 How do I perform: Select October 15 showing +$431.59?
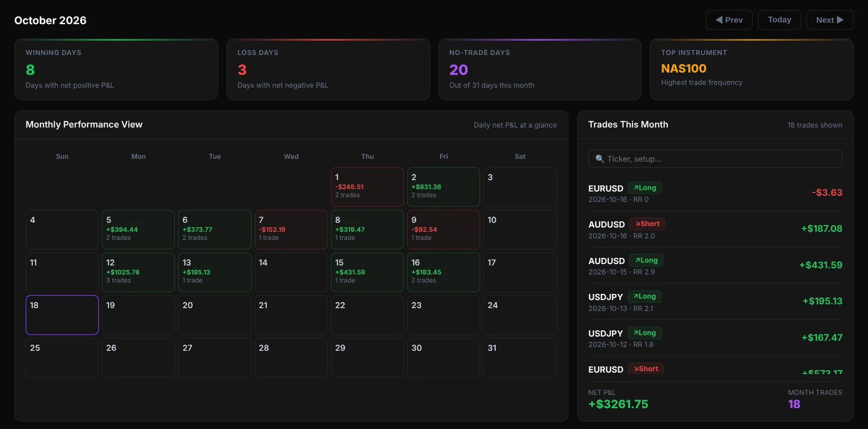(x=367, y=272)
